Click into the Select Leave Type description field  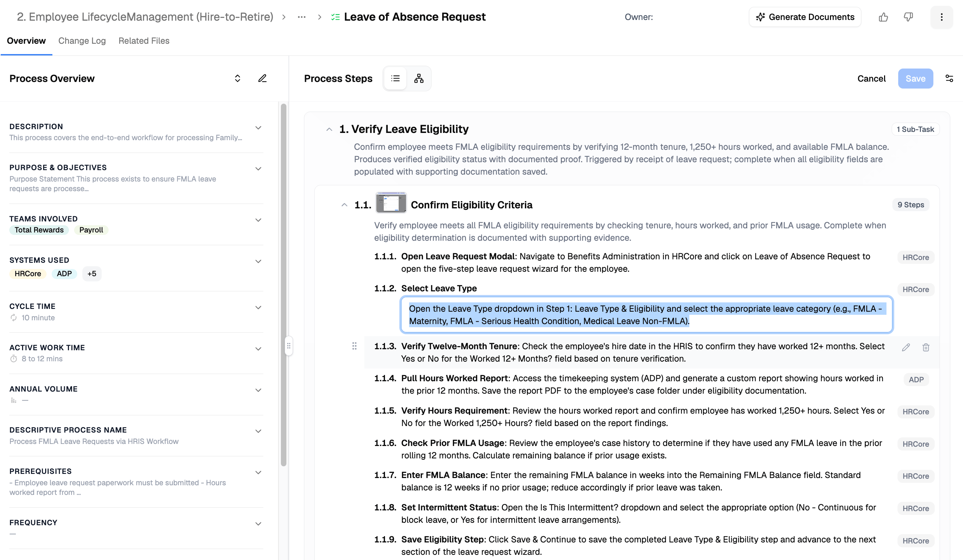click(646, 315)
